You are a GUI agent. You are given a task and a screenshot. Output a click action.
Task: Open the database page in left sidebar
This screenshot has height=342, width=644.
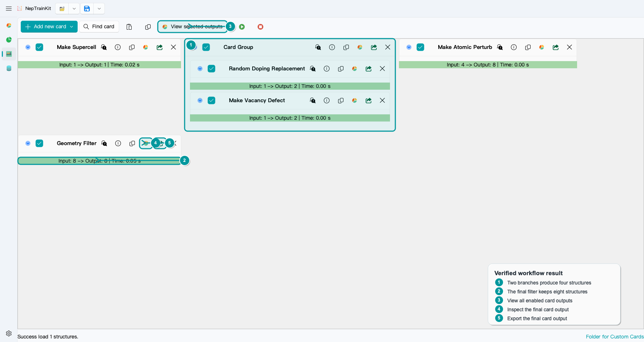pos(9,68)
